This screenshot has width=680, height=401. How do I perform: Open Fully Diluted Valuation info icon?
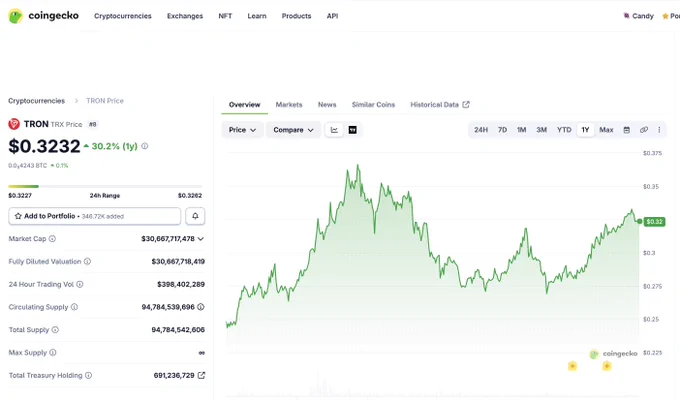pyautogui.click(x=87, y=261)
